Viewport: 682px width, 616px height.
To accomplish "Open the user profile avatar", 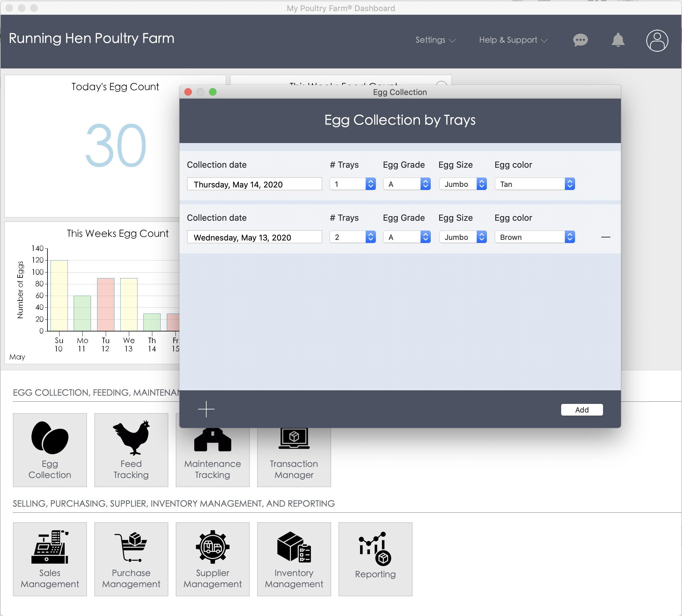I will point(657,41).
